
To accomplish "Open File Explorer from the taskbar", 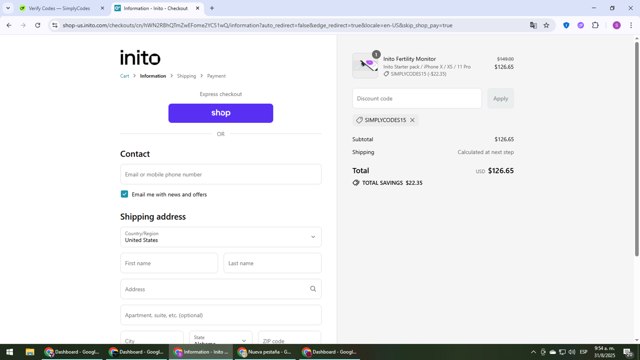I will coord(30,352).
